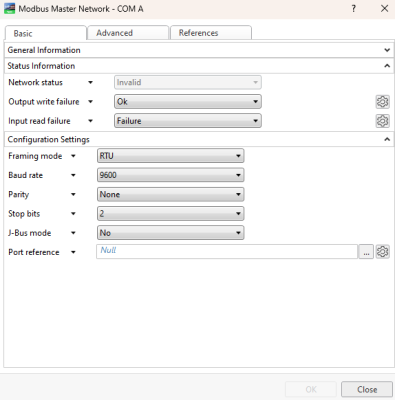Open the Output write failure label arrow menu
395x400 pixels.
click(x=90, y=102)
